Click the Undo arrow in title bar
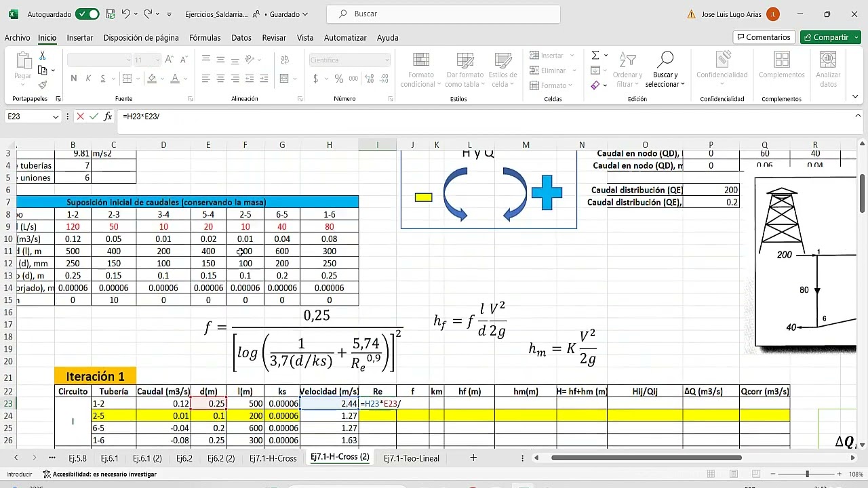 pyautogui.click(x=126, y=14)
